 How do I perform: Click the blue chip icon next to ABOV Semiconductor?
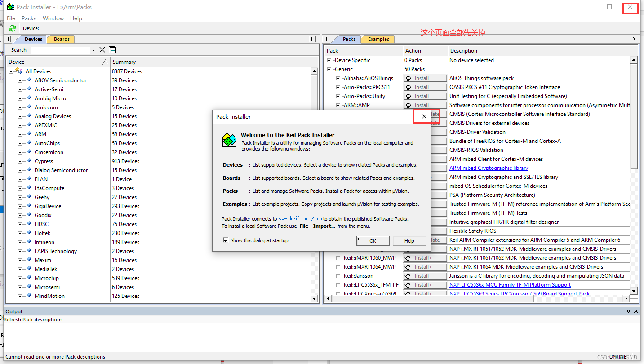point(30,80)
